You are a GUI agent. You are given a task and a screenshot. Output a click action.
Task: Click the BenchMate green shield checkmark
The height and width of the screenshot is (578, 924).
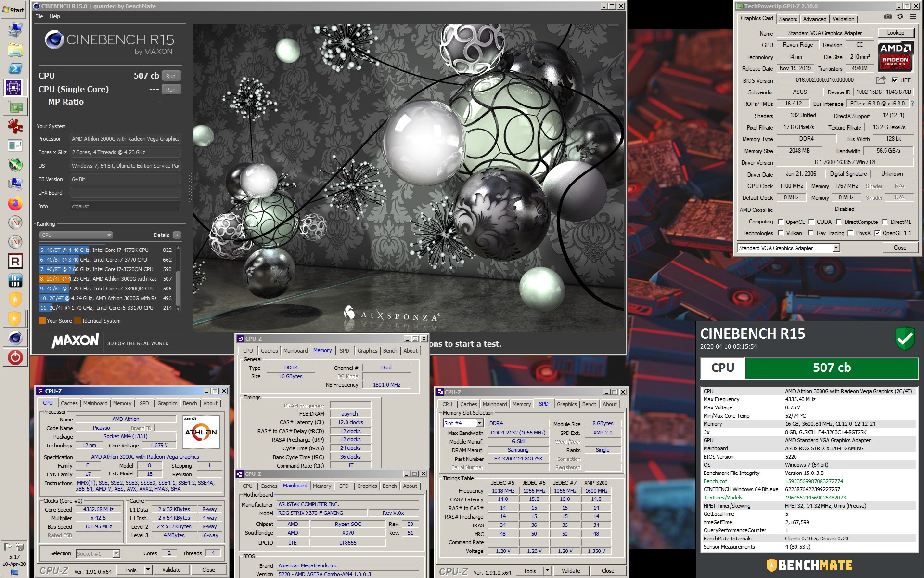pyautogui.click(x=905, y=339)
